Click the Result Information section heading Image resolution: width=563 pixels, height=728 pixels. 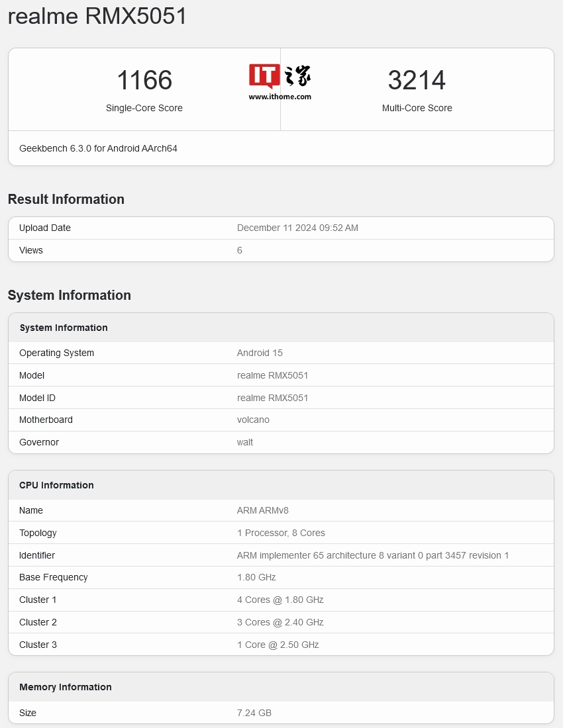(66, 199)
